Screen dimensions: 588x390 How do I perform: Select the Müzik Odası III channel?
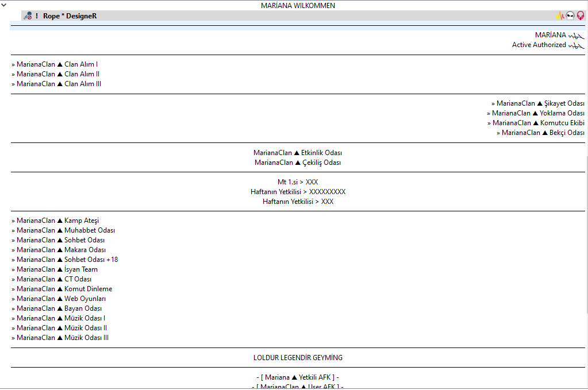click(60, 338)
